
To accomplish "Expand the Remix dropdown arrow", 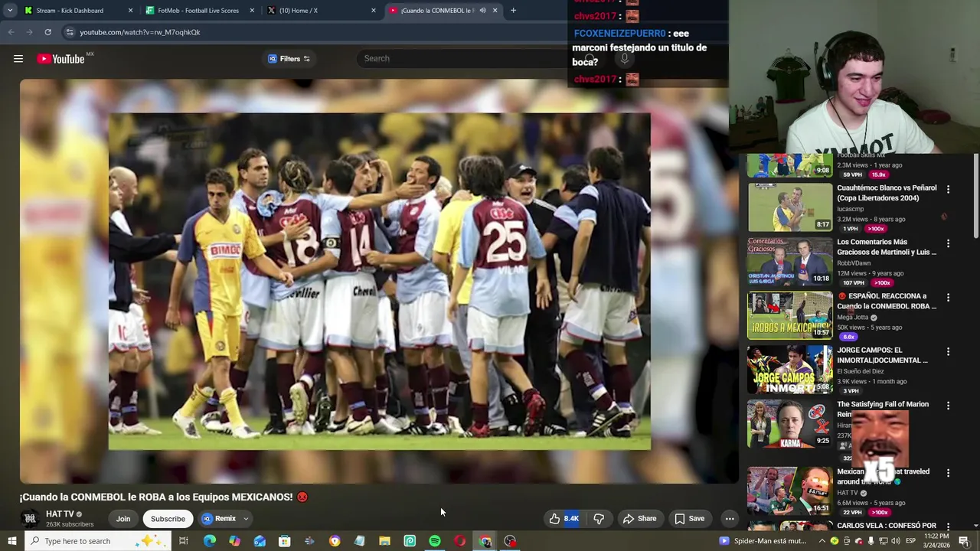I will (x=246, y=519).
